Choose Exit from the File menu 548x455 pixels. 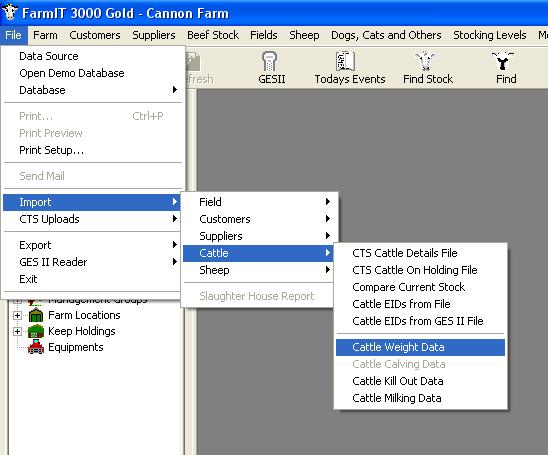click(x=93, y=279)
